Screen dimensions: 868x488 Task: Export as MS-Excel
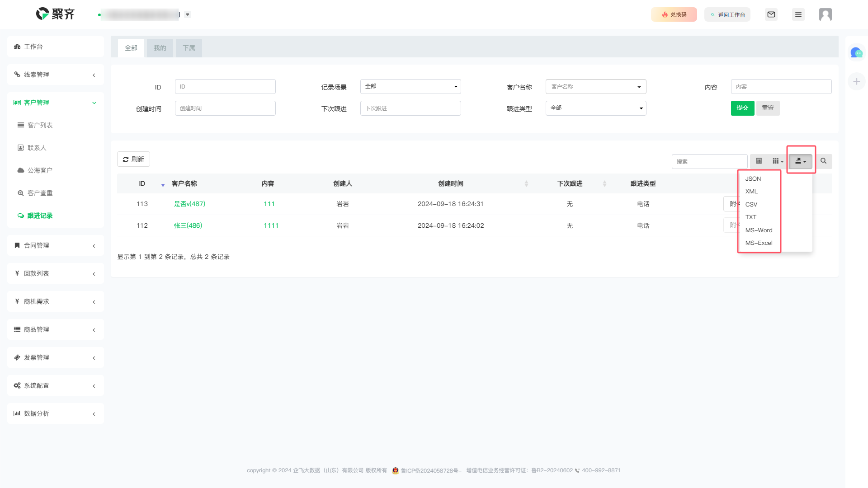[x=759, y=243]
